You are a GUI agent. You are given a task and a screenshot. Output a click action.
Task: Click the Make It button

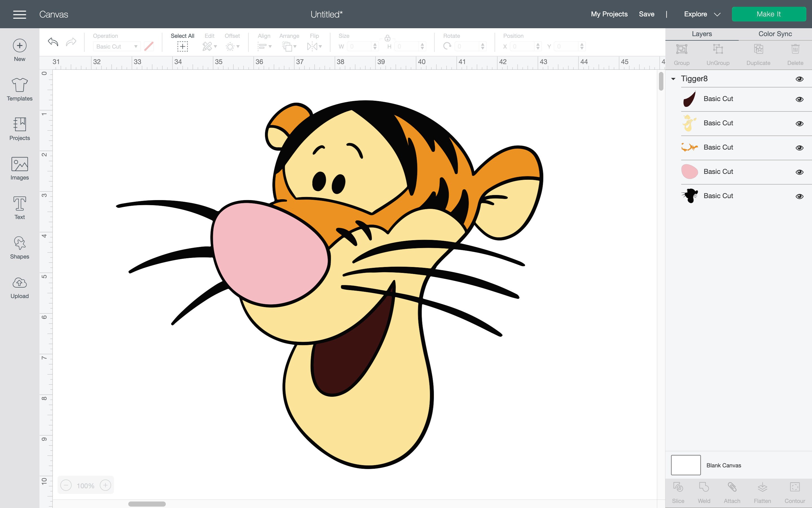769,14
